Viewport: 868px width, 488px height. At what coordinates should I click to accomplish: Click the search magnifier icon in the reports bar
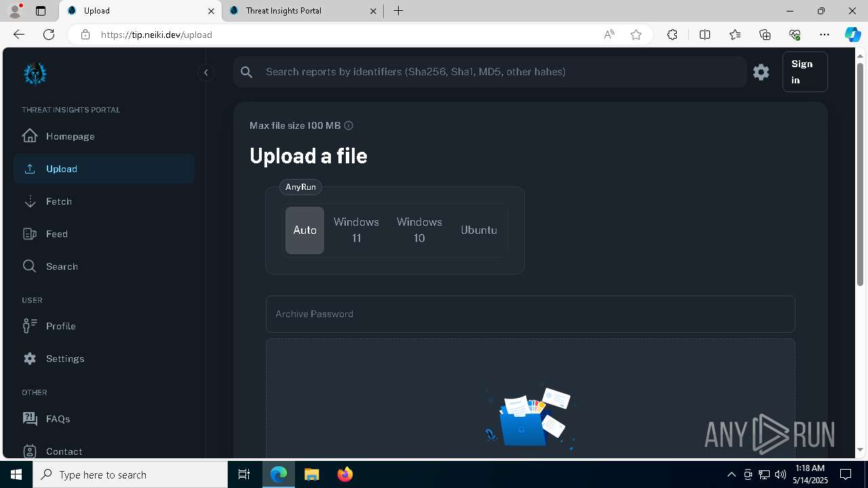[247, 72]
